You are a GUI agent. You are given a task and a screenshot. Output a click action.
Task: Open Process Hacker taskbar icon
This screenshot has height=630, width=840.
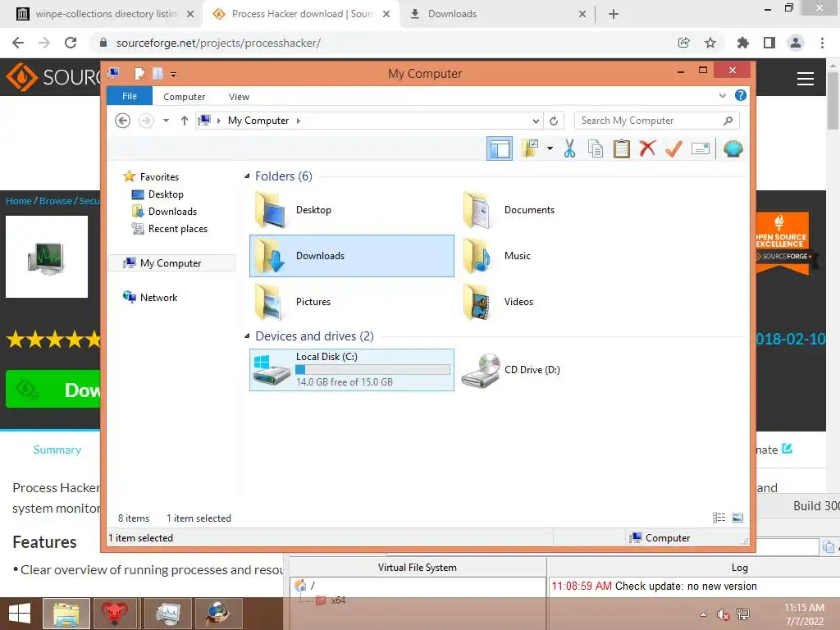[x=169, y=614]
